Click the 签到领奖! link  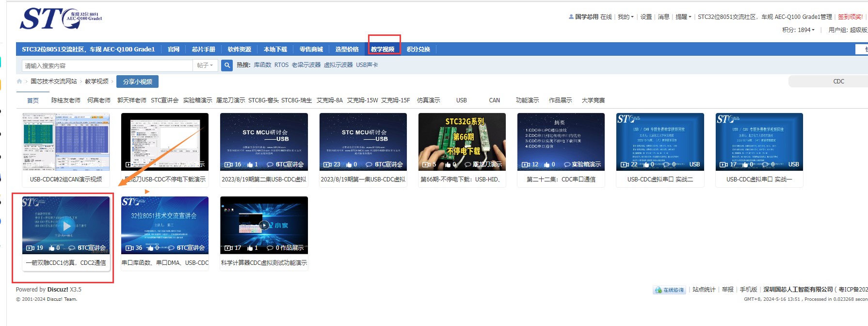point(851,17)
